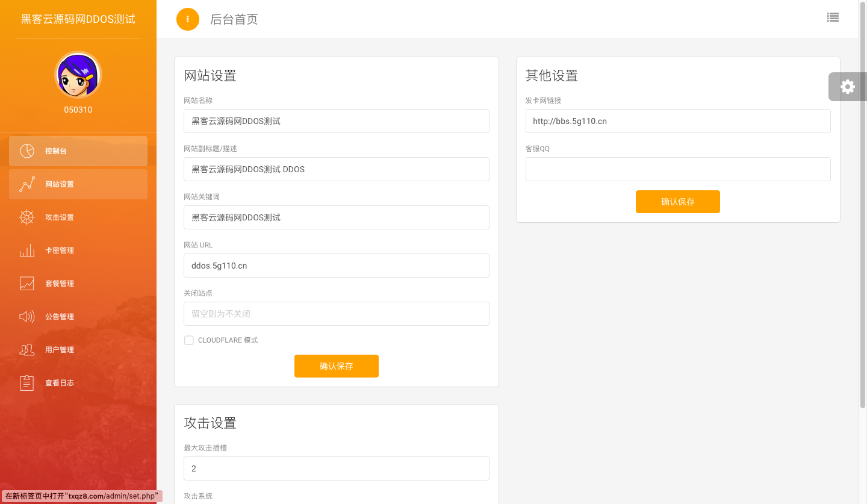Go to 攻击设置 in the sidebar
Image resolution: width=867 pixels, height=504 pixels.
(78, 217)
